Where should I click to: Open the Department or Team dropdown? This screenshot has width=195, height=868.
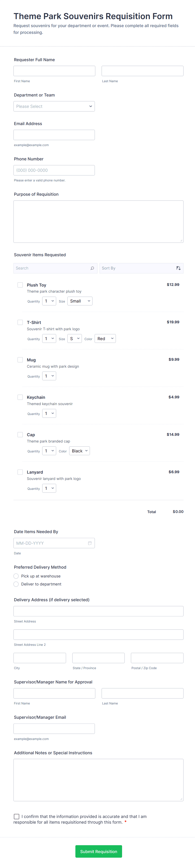tap(54, 107)
